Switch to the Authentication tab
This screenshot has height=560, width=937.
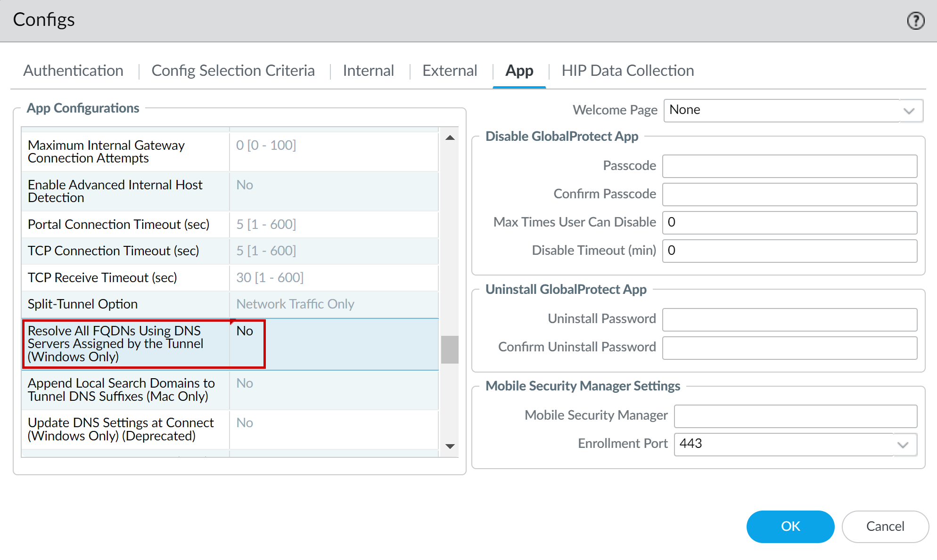point(74,71)
